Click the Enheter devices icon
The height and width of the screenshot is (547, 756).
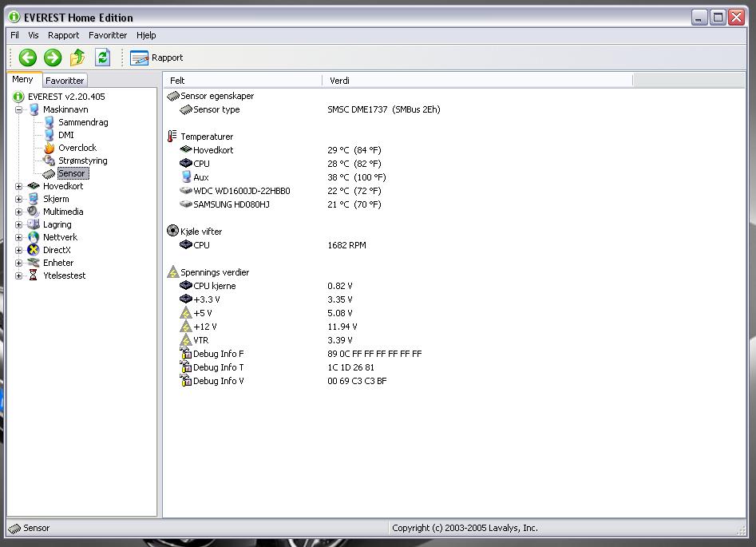pyautogui.click(x=34, y=263)
